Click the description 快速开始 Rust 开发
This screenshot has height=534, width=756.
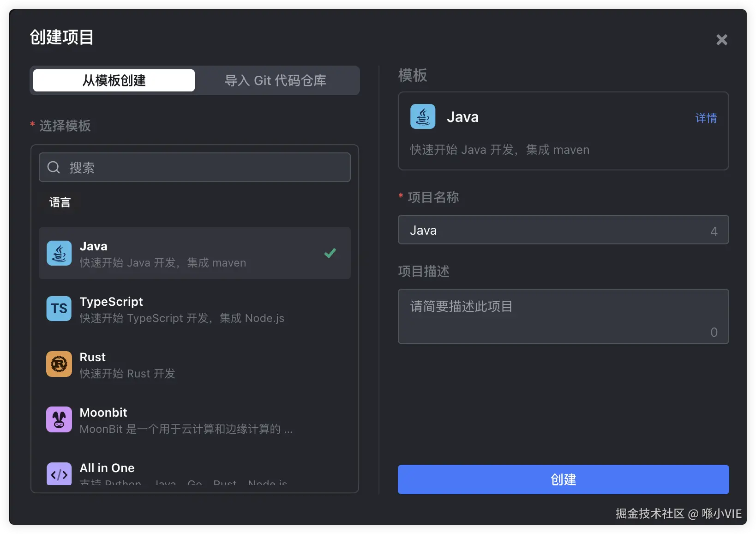pyautogui.click(x=127, y=374)
